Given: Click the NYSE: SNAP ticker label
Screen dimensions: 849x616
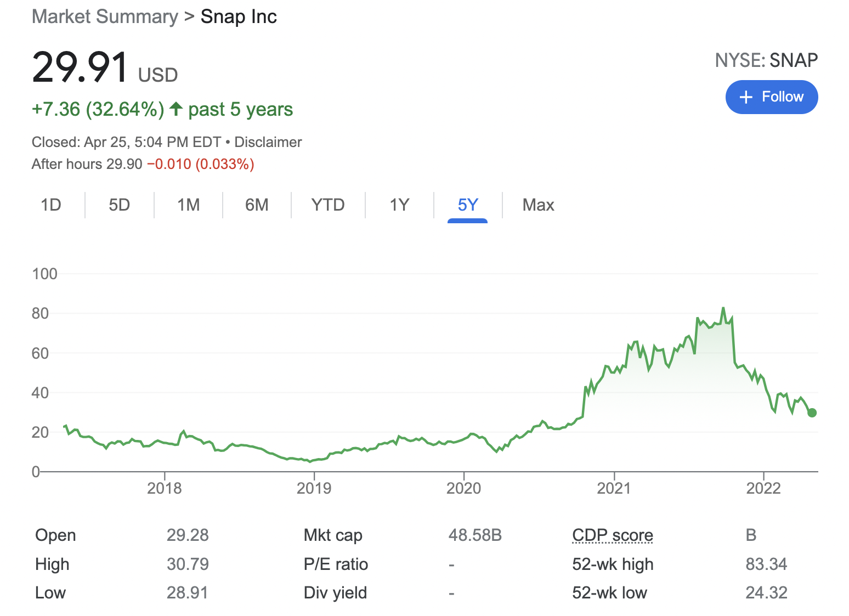Looking at the screenshot, I should 766,60.
